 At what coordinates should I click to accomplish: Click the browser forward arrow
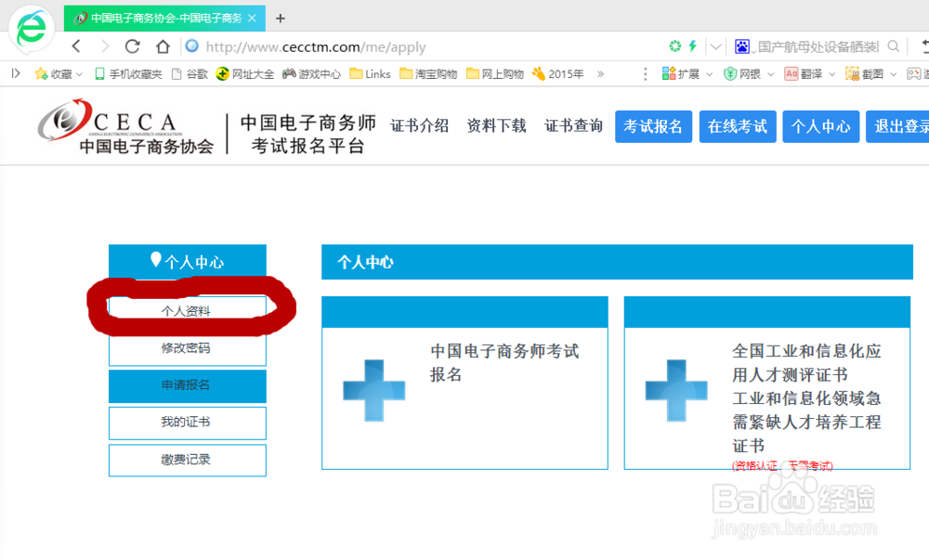click(x=105, y=46)
